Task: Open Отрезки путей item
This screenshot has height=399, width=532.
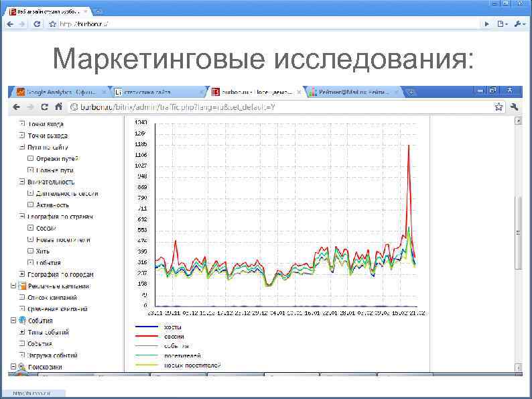Action: [58, 158]
